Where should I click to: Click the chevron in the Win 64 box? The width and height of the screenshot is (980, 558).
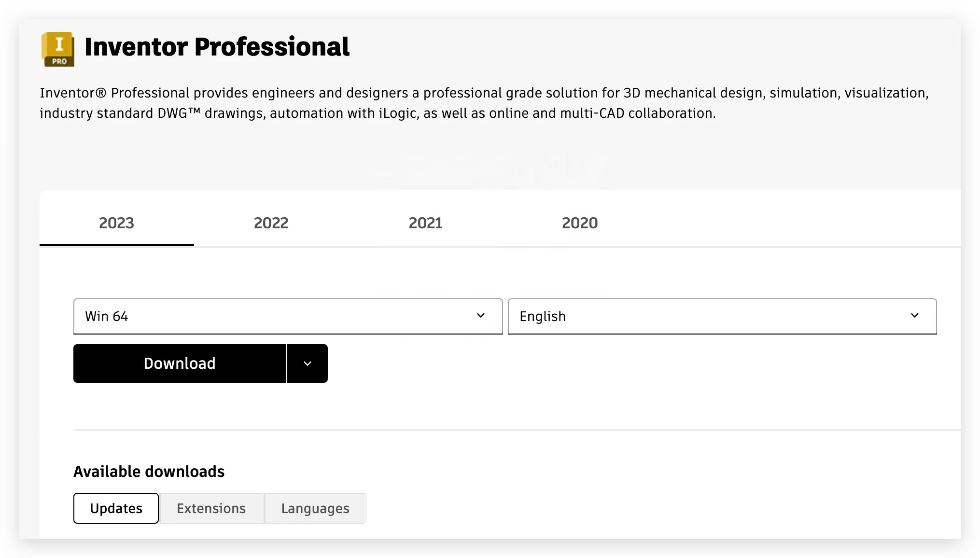(x=481, y=316)
